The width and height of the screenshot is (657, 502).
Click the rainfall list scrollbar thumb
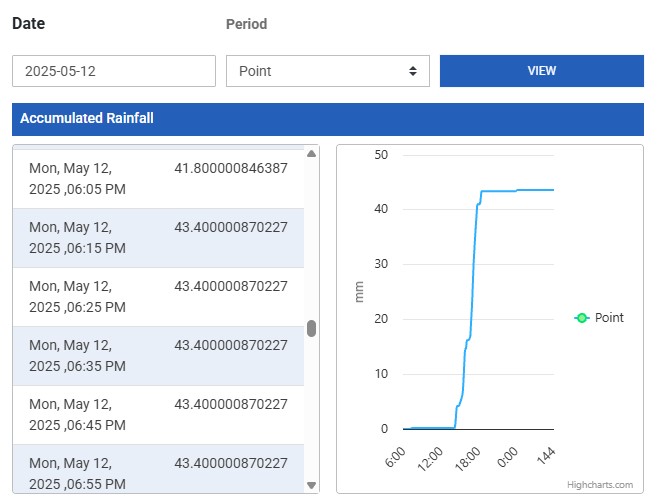pos(311,329)
